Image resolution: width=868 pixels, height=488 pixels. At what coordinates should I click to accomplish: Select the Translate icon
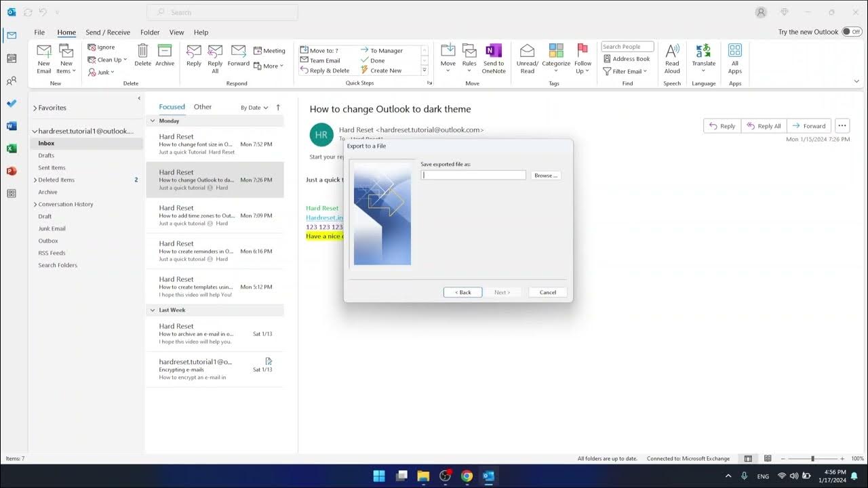click(703, 58)
